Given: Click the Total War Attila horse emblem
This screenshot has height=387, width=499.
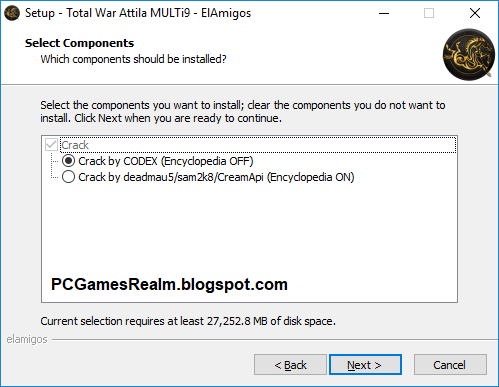Looking at the screenshot, I should pyautogui.click(x=469, y=54).
